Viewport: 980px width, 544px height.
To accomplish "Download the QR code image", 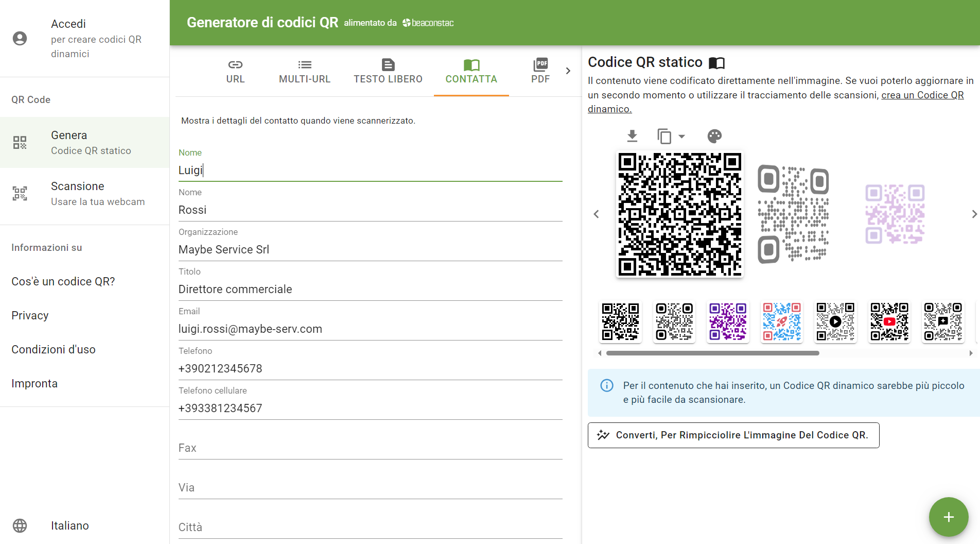I will pos(632,136).
